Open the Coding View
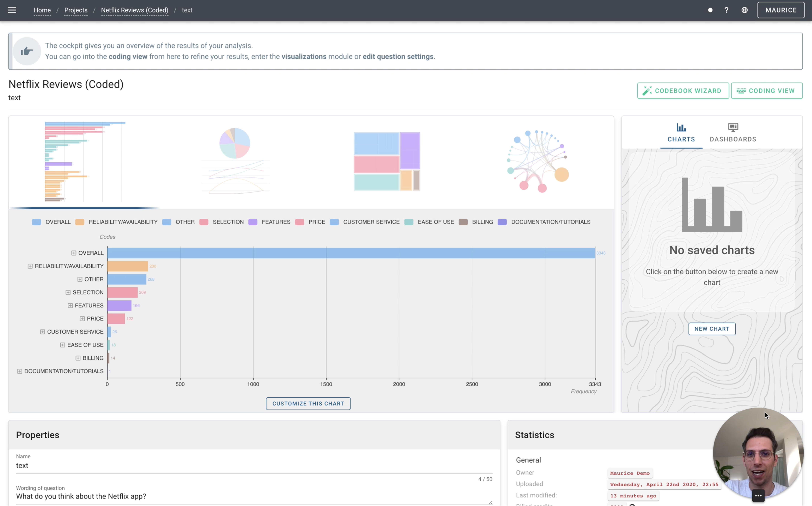The image size is (812, 506). click(x=767, y=91)
